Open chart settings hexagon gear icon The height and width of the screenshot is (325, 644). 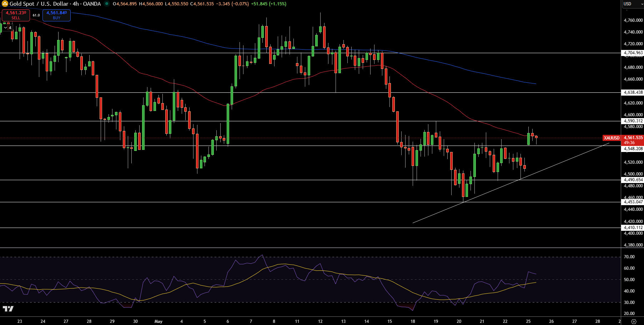pos(634,321)
